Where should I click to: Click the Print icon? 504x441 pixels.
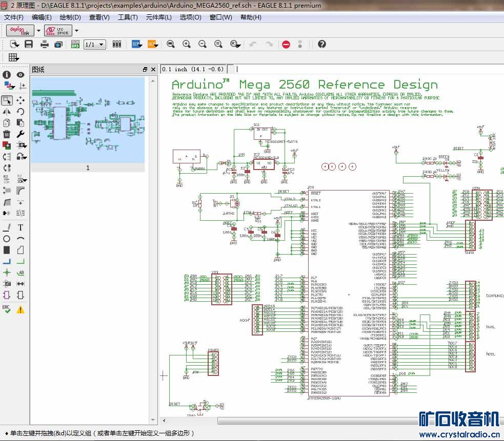[45, 45]
